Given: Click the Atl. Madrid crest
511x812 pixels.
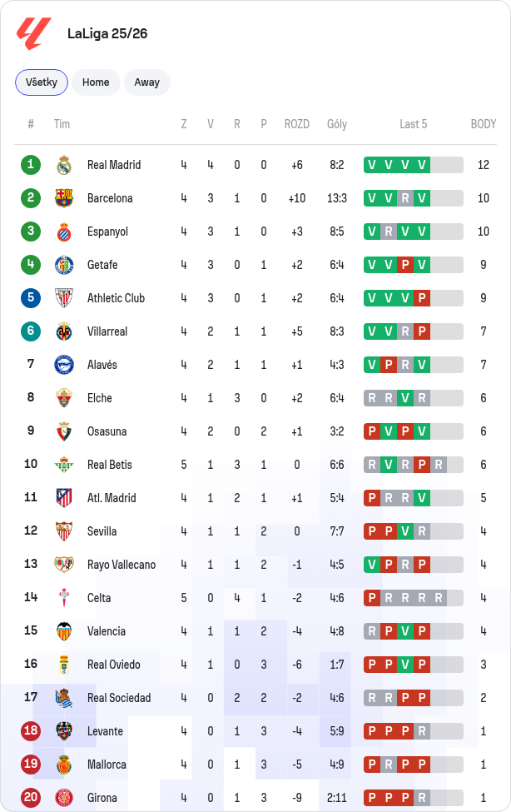Looking at the screenshot, I should [x=64, y=498].
